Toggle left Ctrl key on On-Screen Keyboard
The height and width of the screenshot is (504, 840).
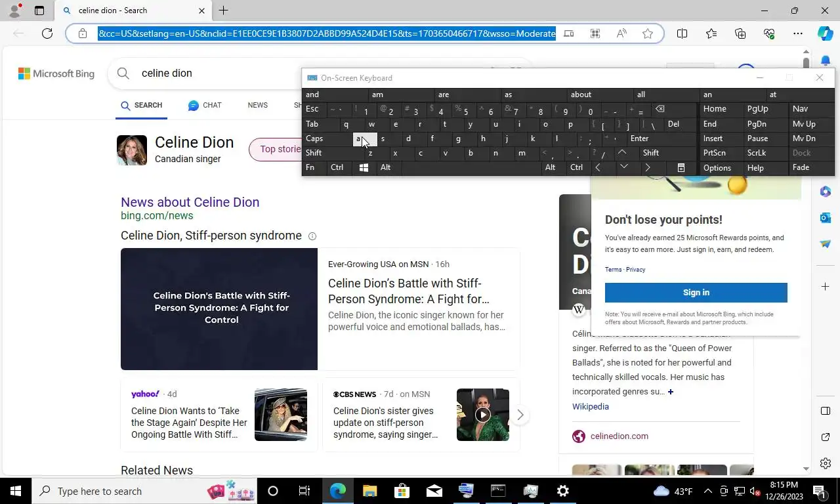[339, 167]
